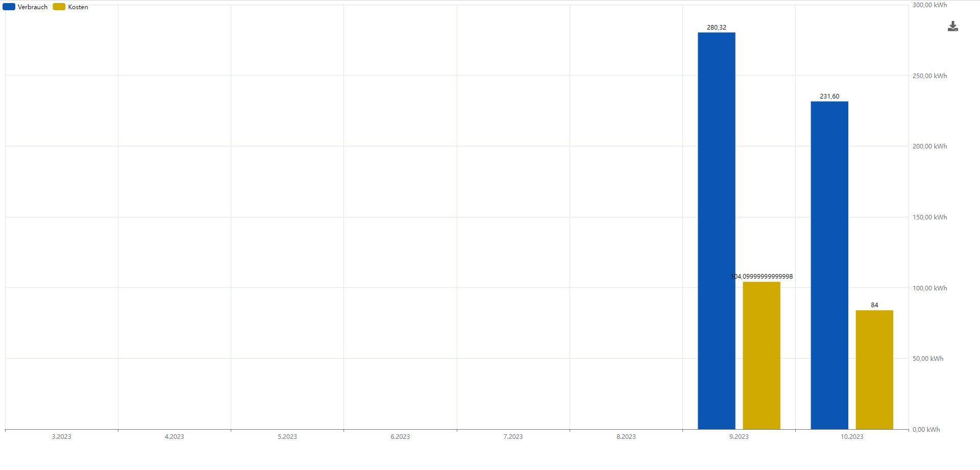Viewport: 980px width, 470px height.
Task: Click the 6.2023 axis label
Action: coord(400,437)
